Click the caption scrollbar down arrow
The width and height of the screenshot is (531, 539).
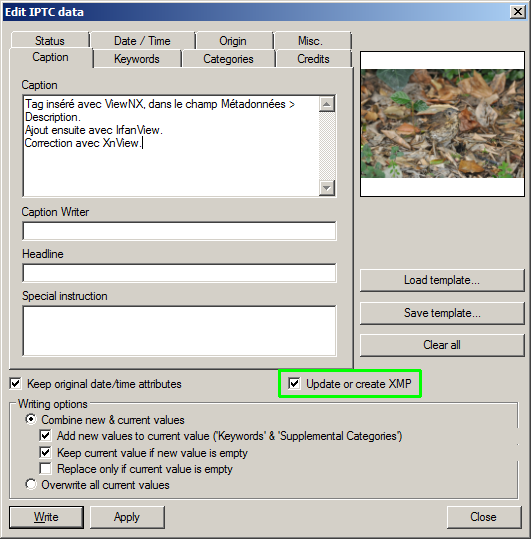327,188
